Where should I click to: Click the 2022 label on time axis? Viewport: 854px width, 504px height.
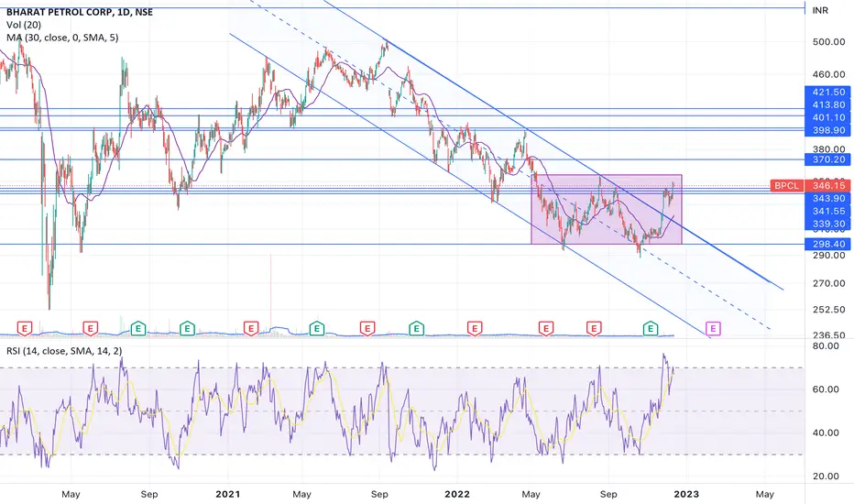[x=457, y=494]
